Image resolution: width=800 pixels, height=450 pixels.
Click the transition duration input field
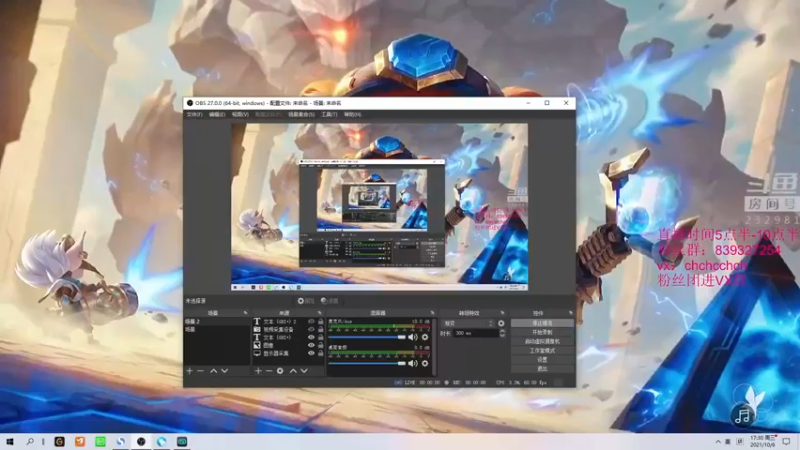coord(476,333)
